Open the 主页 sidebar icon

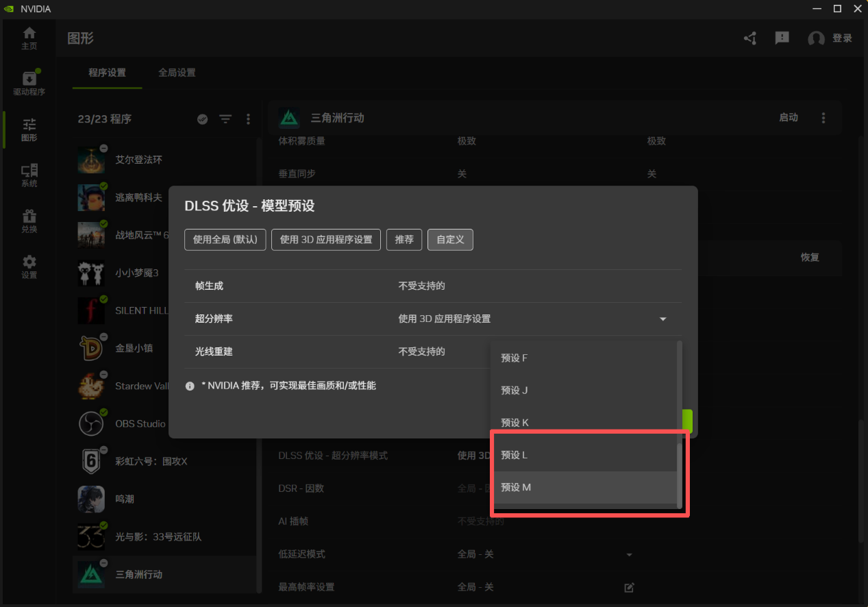click(29, 38)
